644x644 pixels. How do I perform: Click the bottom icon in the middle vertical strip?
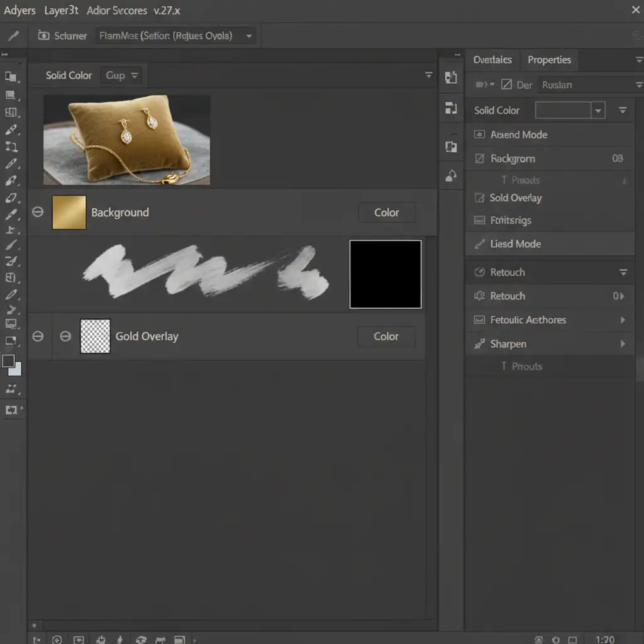click(451, 176)
